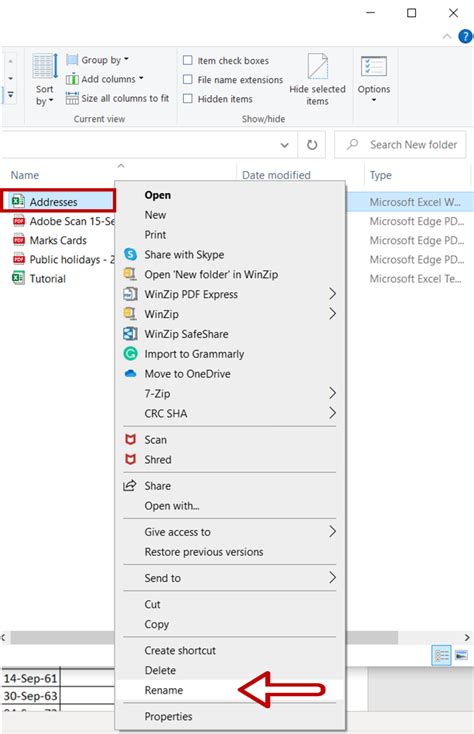Expand the Group by dropdown

tap(126, 59)
